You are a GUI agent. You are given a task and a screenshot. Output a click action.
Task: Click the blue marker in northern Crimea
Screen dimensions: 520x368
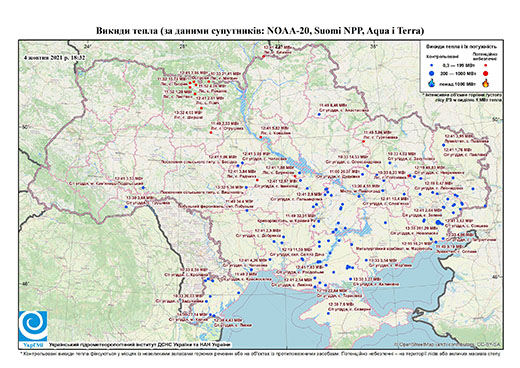pyautogui.click(x=328, y=313)
